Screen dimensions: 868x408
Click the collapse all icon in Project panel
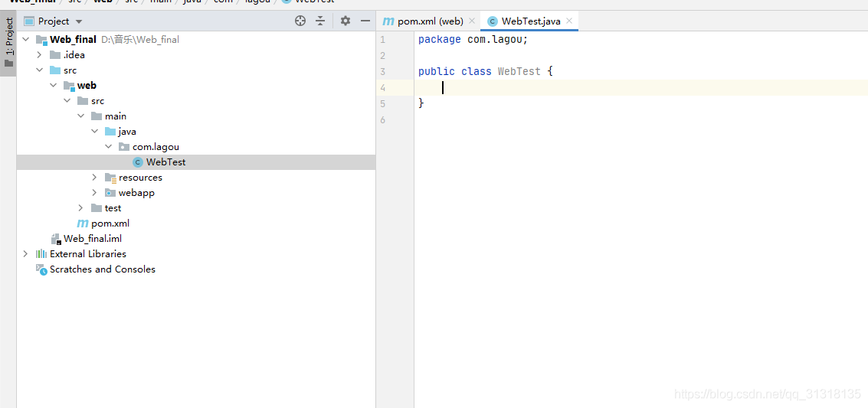[320, 21]
